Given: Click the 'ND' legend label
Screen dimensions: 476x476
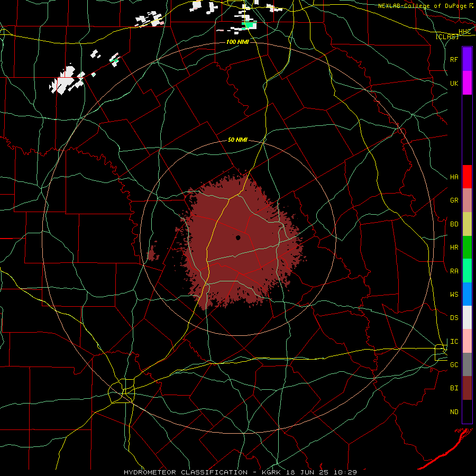Looking at the screenshot, I should [x=454, y=412].
